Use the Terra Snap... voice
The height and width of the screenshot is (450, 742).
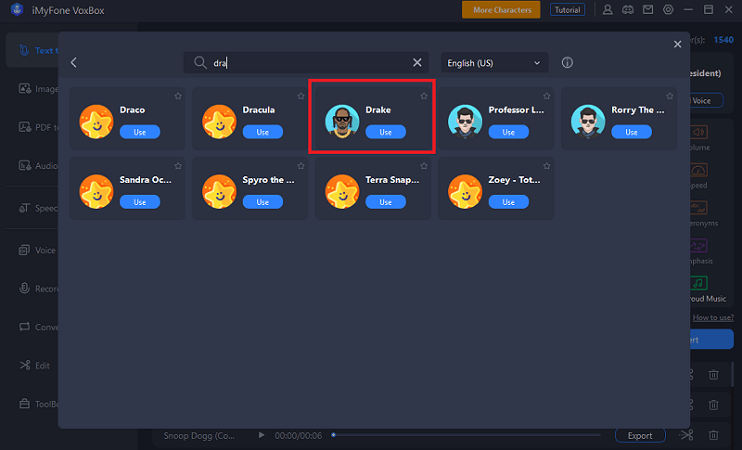tap(385, 202)
